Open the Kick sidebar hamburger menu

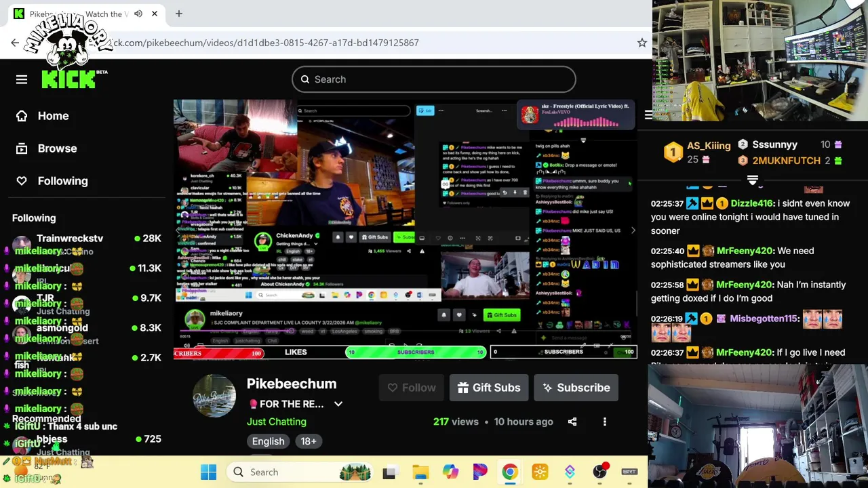click(22, 79)
